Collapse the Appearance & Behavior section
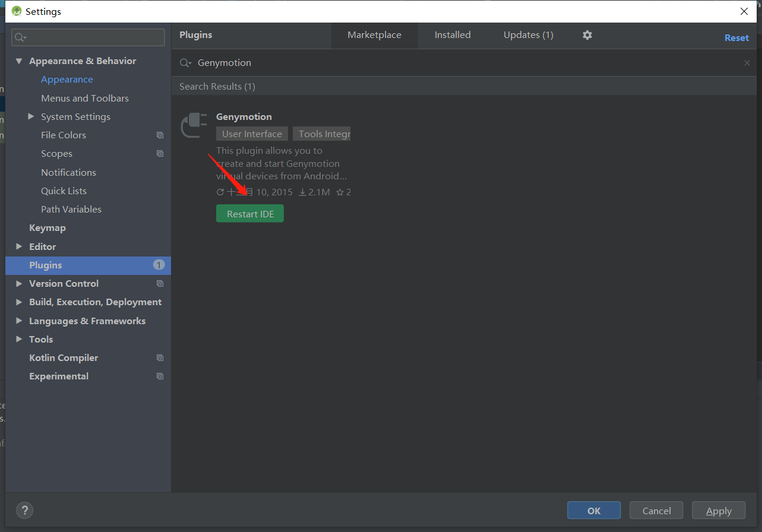The image size is (762, 532). tap(18, 61)
